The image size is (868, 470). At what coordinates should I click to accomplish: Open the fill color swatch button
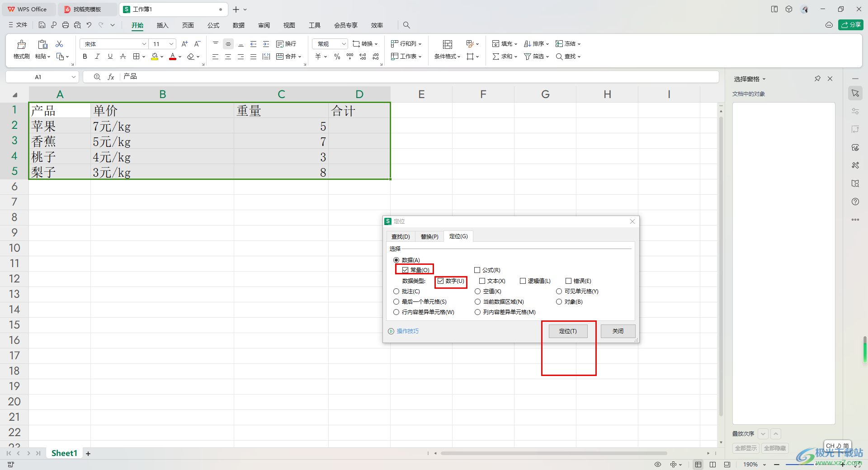click(x=155, y=56)
